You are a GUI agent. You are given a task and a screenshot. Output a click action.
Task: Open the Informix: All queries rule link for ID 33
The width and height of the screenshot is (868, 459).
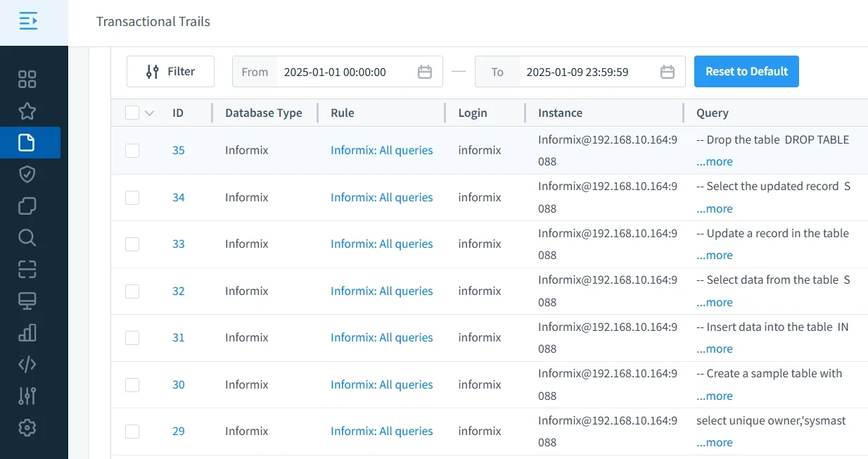pyautogui.click(x=381, y=244)
